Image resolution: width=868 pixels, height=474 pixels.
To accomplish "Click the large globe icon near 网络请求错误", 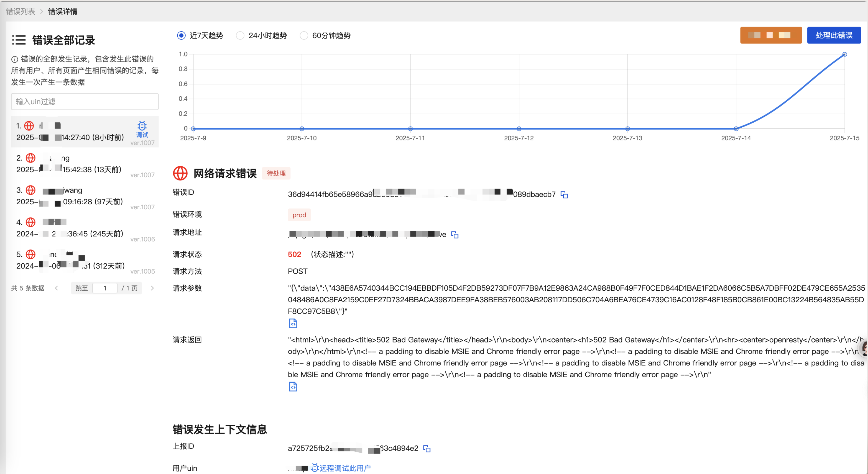I will click(x=180, y=173).
